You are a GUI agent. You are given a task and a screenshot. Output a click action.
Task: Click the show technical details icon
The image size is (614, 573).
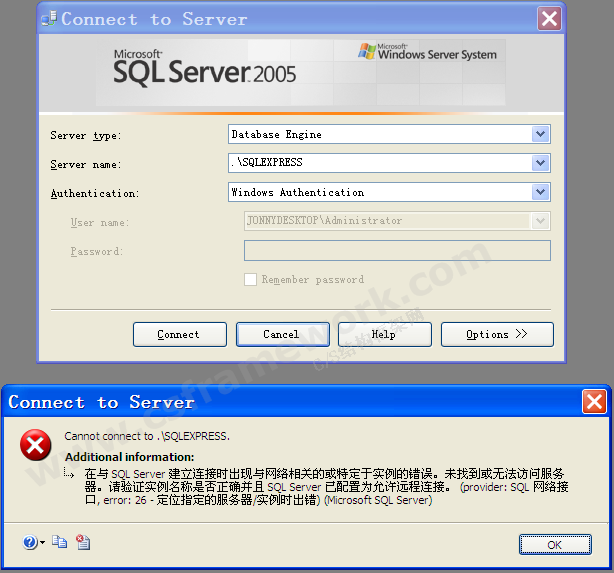(x=83, y=542)
